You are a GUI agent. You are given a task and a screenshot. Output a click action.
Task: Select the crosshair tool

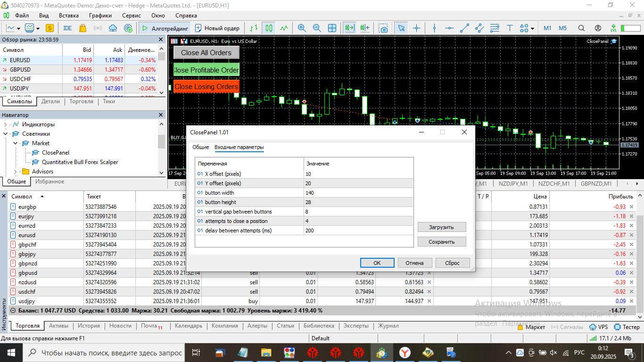point(416,28)
